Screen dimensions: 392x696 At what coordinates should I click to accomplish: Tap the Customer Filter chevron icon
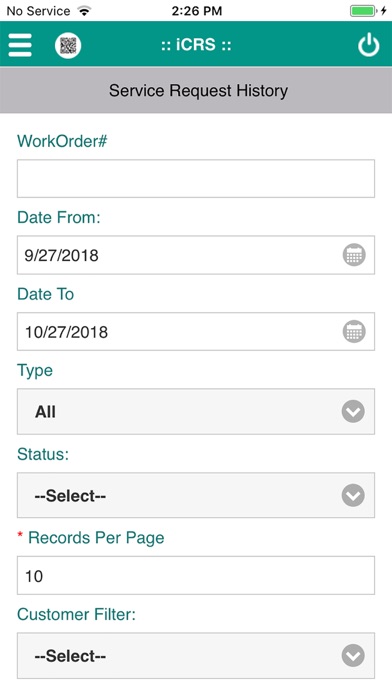(353, 656)
